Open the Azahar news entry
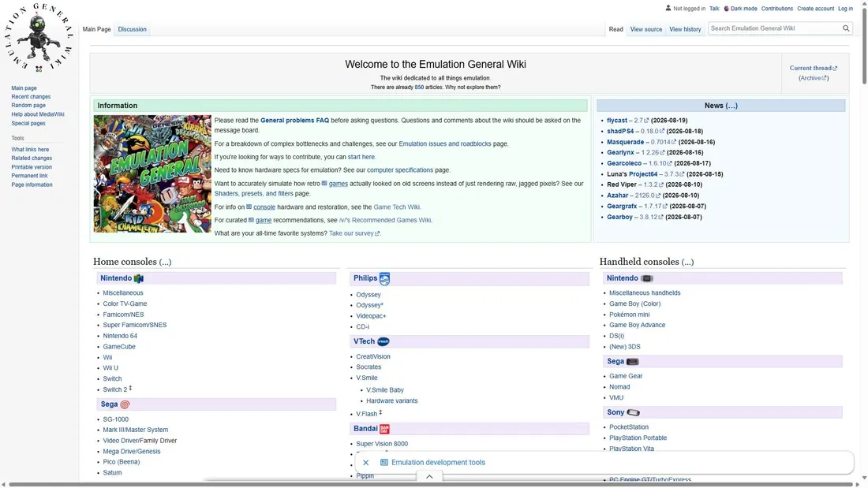The width and height of the screenshot is (868, 488). (617, 196)
